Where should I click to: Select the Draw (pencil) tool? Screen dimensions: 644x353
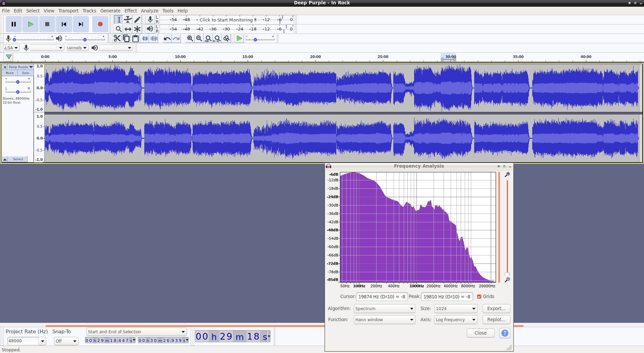tap(137, 20)
